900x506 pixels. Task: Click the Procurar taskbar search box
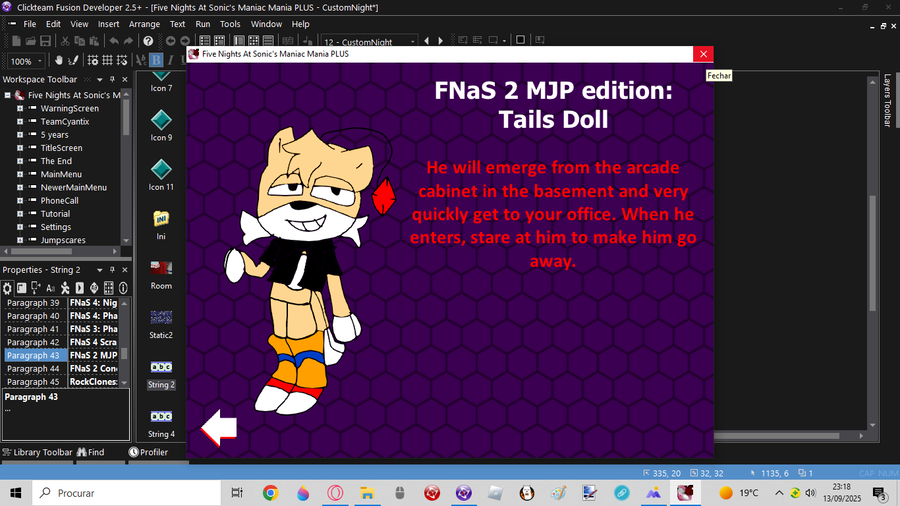pos(126,493)
